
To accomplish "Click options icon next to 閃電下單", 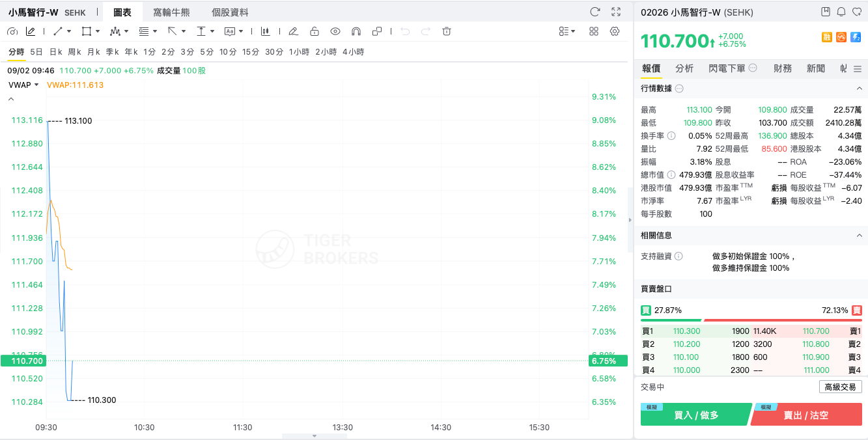I will coord(753,68).
